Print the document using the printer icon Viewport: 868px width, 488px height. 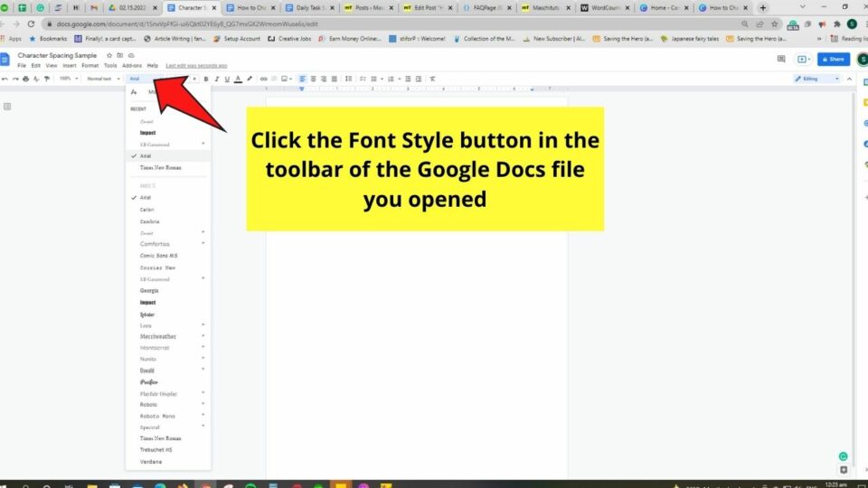click(x=25, y=80)
